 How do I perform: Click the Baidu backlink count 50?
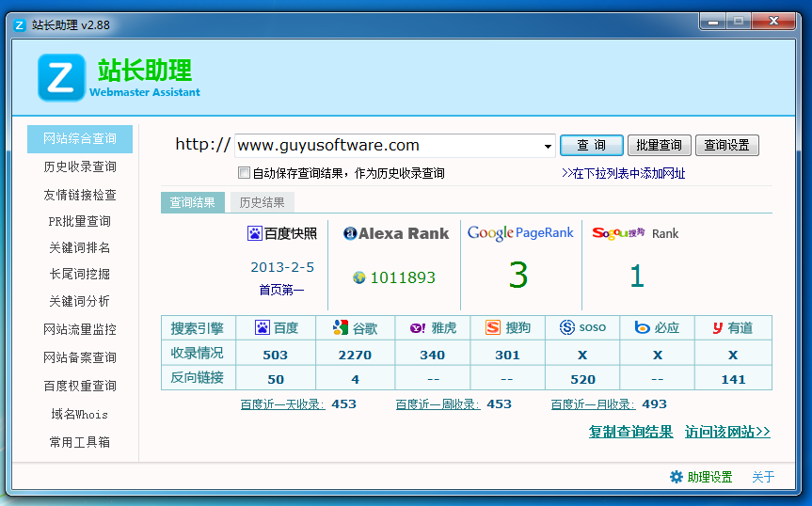point(276,379)
